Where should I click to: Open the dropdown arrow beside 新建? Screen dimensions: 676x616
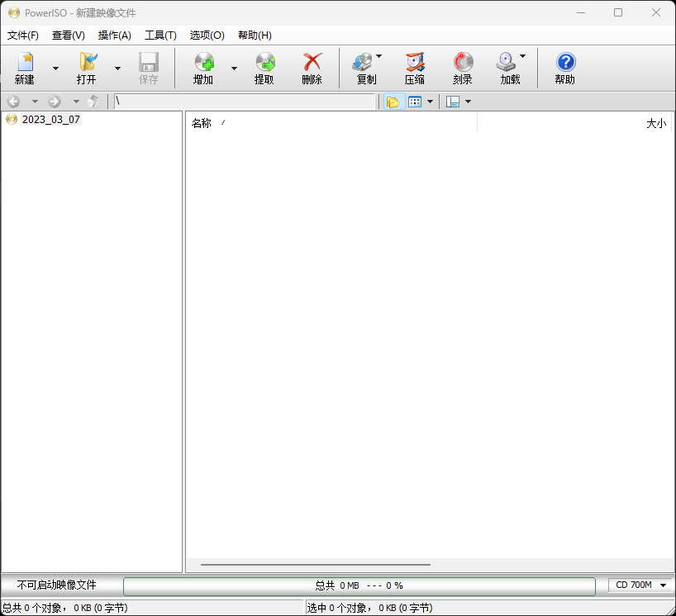point(55,69)
